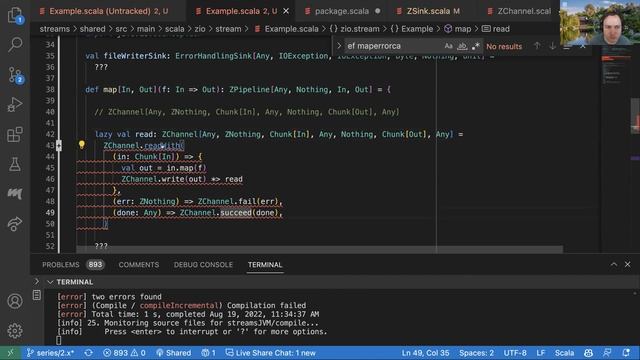The height and width of the screenshot is (360, 640).
Task: Click the lightbulb quick-fix icon on line 43
Action: click(x=82, y=144)
